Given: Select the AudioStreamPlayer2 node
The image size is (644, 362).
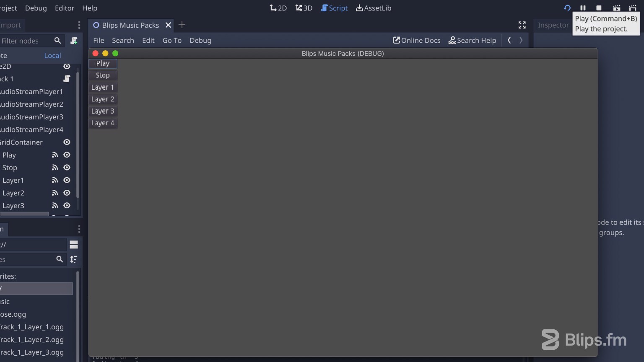Looking at the screenshot, I should coord(31,104).
